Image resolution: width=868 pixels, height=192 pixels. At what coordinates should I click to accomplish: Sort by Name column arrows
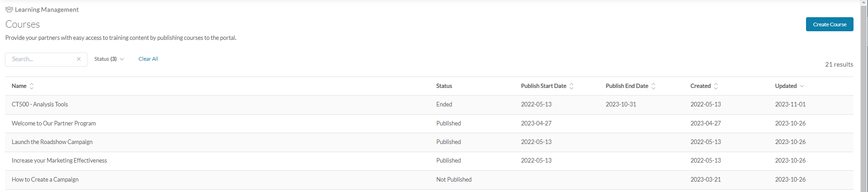(32, 86)
